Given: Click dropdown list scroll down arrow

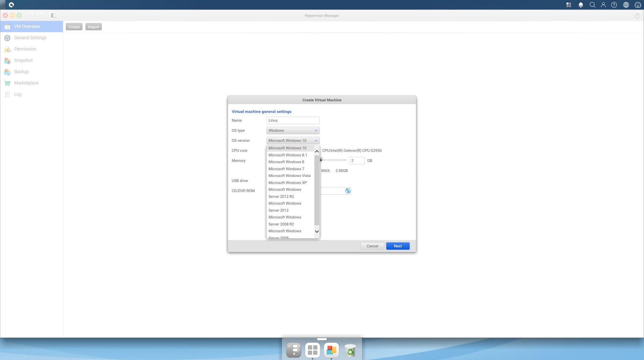Looking at the screenshot, I should pyautogui.click(x=317, y=232).
